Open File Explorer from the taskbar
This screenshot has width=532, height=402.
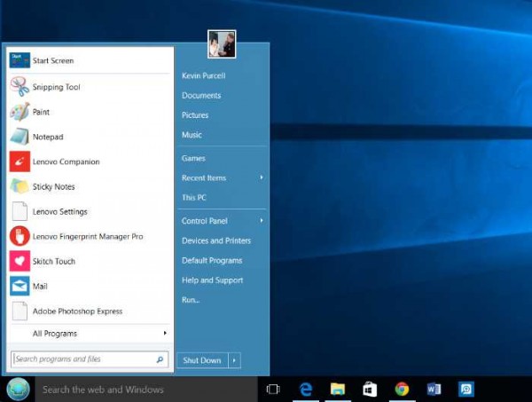click(x=338, y=389)
